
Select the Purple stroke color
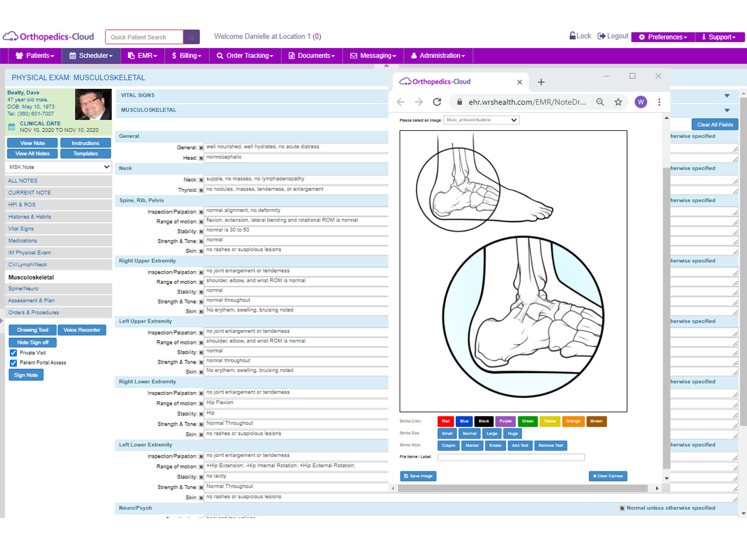[506, 421]
